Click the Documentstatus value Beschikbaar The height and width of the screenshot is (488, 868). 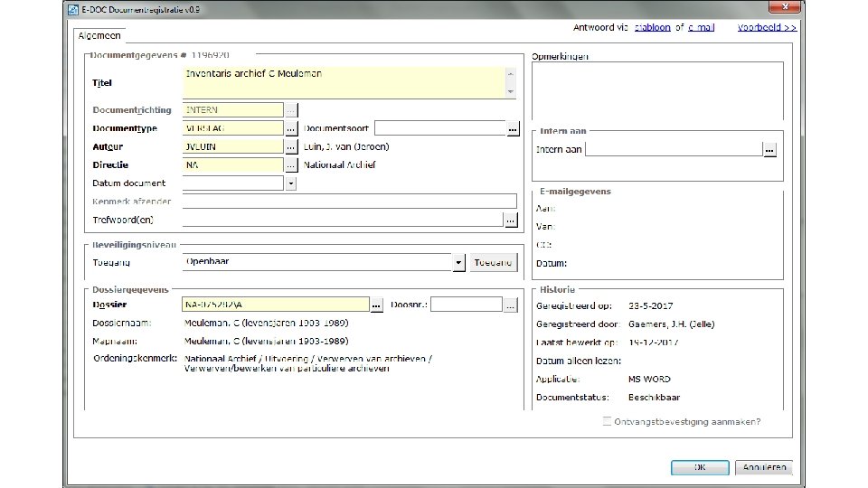[655, 398]
